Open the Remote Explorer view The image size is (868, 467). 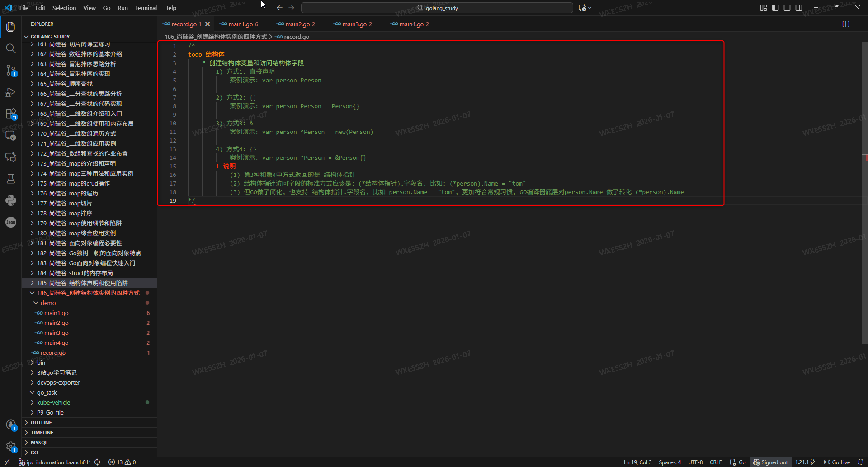click(11, 135)
